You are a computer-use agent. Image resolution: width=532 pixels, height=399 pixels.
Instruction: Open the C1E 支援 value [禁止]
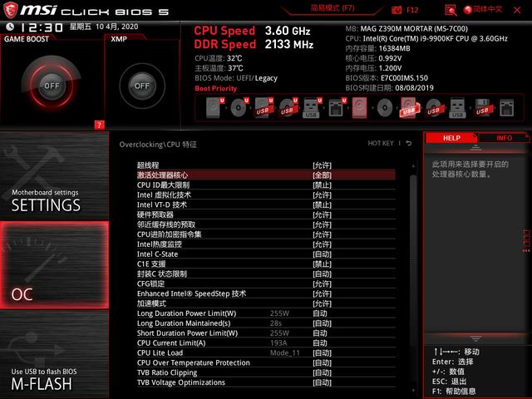(322, 264)
